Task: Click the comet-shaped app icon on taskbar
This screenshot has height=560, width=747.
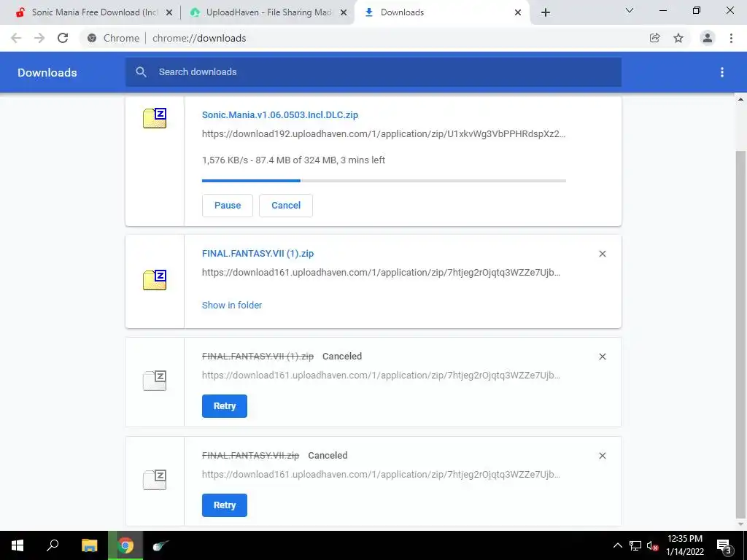Action: pos(160,545)
